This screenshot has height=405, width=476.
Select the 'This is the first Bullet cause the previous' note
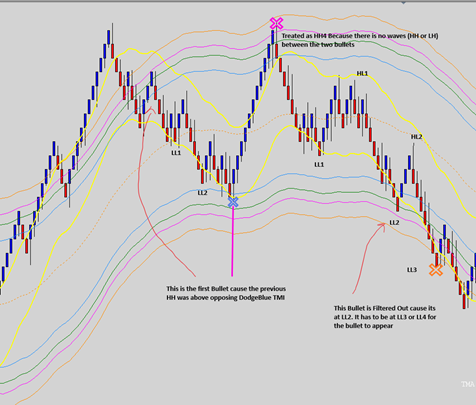(x=226, y=293)
